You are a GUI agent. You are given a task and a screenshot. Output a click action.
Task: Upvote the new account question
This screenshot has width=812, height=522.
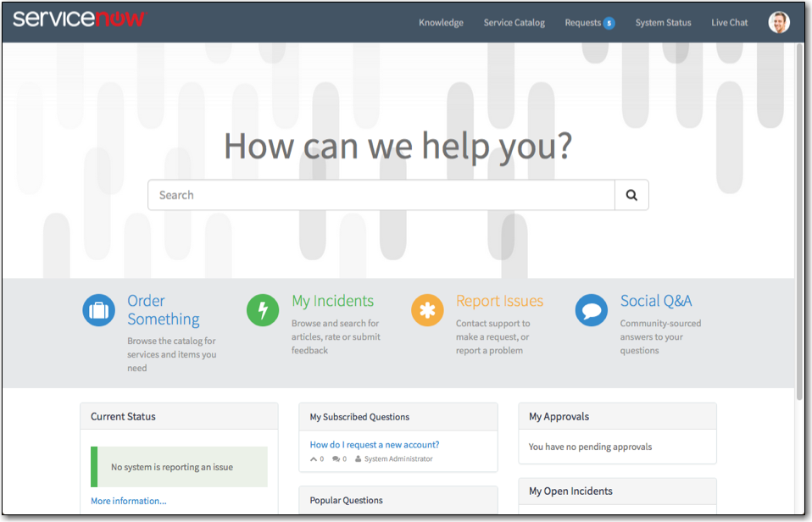pyautogui.click(x=314, y=458)
